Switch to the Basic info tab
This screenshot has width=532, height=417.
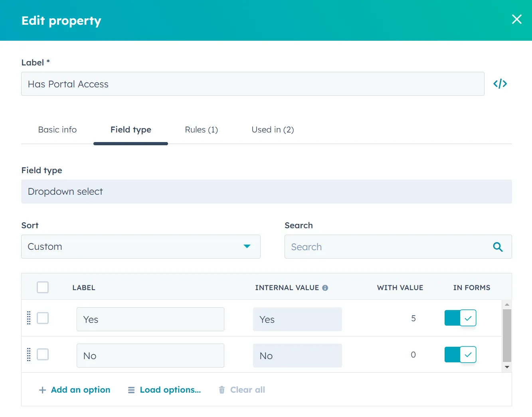click(x=57, y=130)
